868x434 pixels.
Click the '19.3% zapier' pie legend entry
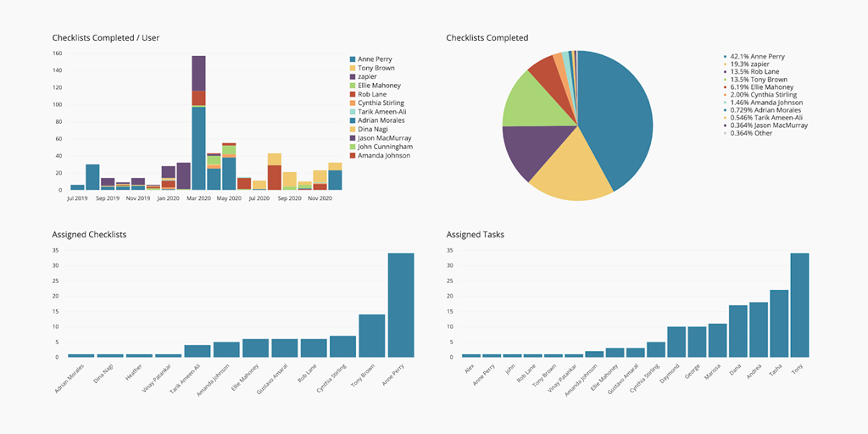point(746,64)
